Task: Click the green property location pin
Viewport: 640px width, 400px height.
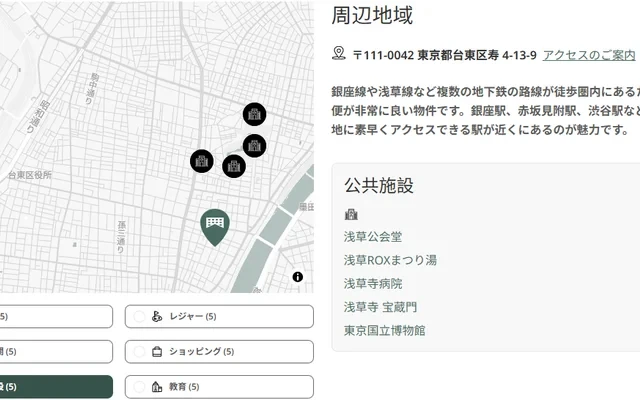Action: click(x=214, y=225)
